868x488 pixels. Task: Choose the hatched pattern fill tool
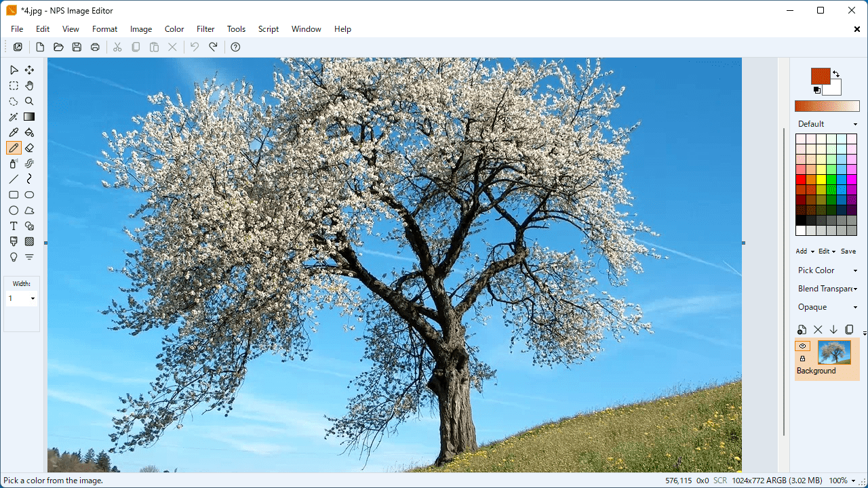[x=29, y=241]
